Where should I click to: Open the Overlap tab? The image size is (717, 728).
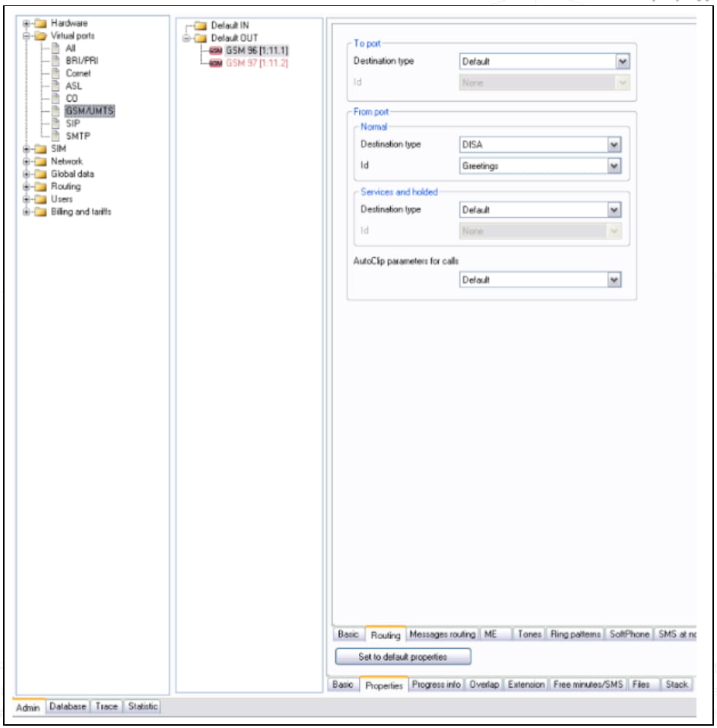click(484, 685)
